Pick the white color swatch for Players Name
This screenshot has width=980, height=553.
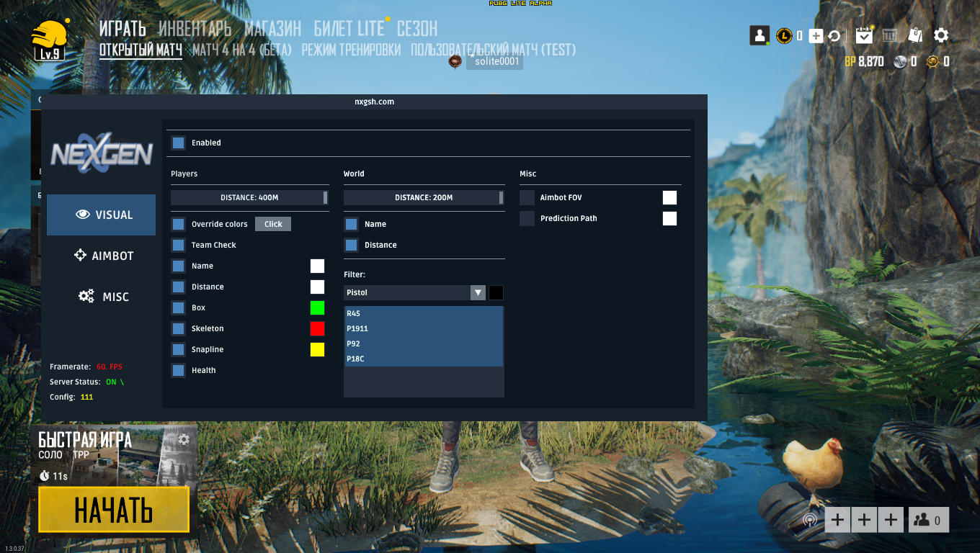[317, 266]
